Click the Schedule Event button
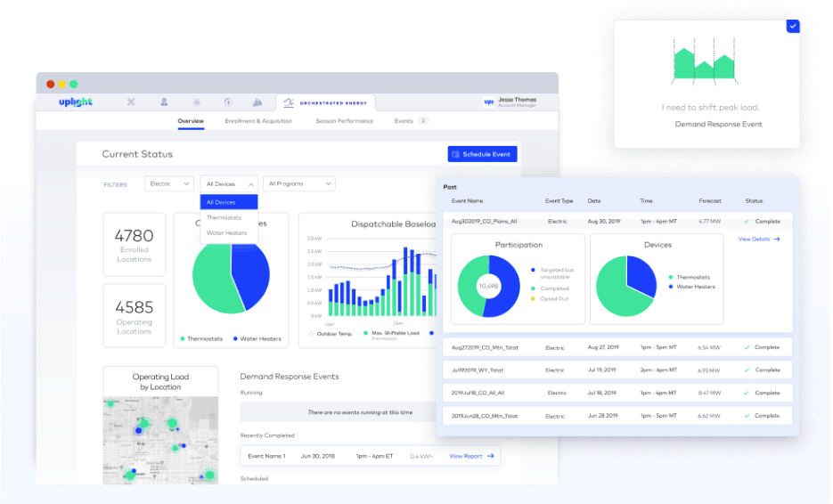This screenshot has height=504, width=833. 482,154
